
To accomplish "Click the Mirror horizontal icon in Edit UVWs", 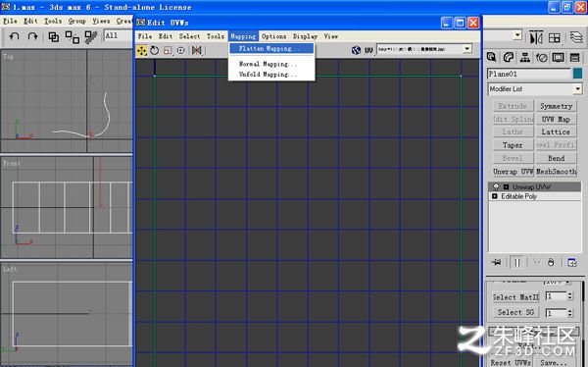I will pyautogui.click(x=197, y=50).
